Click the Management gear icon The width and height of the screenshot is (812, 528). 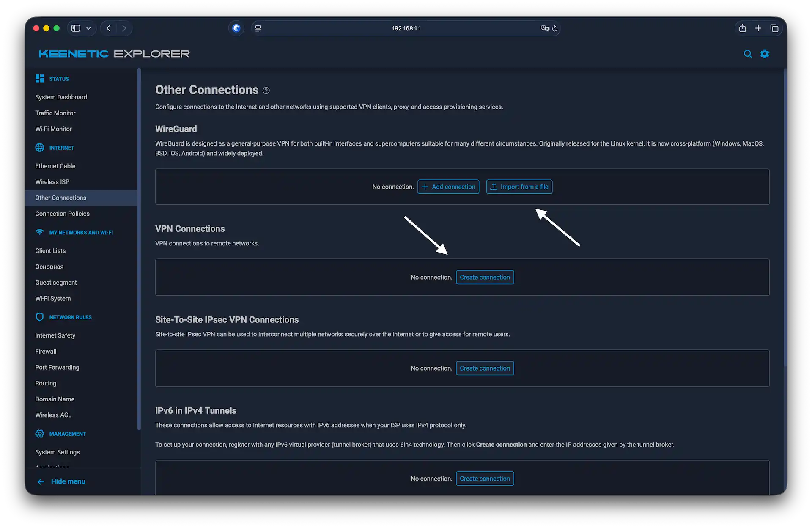pyautogui.click(x=40, y=434)
